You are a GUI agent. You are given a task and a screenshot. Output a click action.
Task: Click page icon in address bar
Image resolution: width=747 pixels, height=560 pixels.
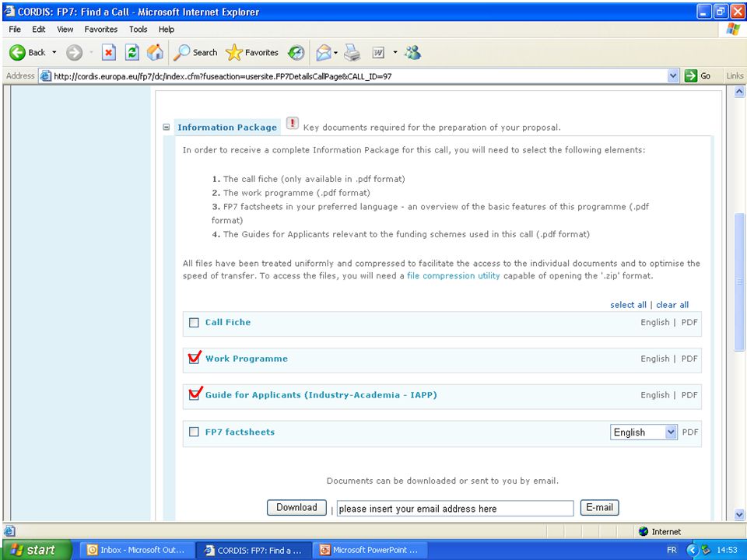click(x=46, y=76)
